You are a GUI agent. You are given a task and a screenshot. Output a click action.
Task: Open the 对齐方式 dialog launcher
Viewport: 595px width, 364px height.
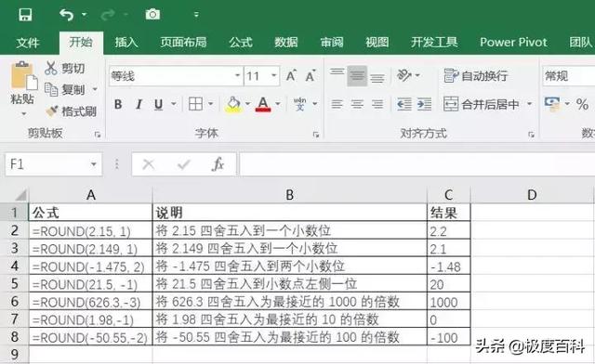pyautogui.click(x=531, y=135)
